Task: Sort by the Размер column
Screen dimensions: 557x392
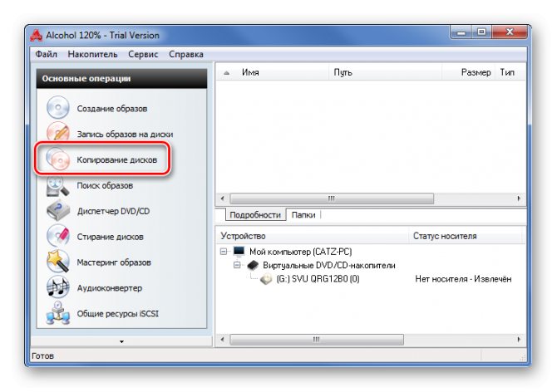Action: pyautogui.click(x=468, y=72)
